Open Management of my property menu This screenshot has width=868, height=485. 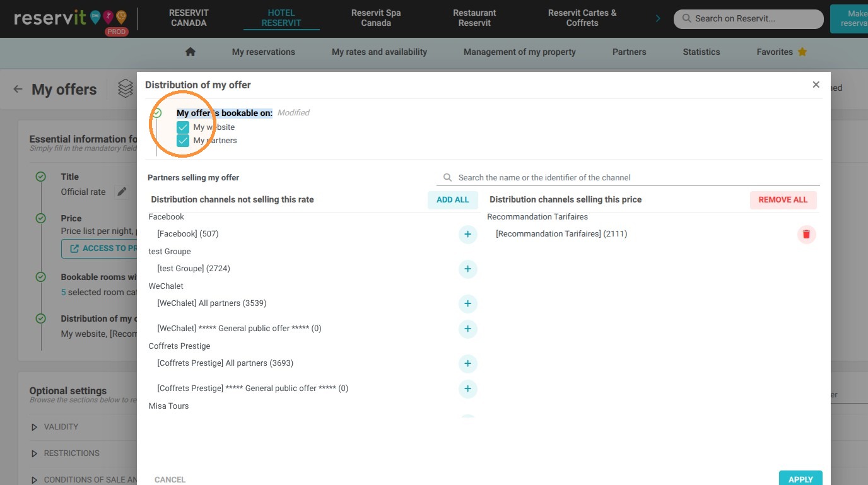point(520,52)
